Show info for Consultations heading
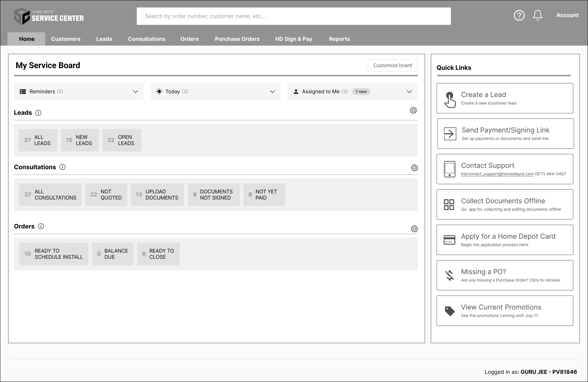 (62, 167)
